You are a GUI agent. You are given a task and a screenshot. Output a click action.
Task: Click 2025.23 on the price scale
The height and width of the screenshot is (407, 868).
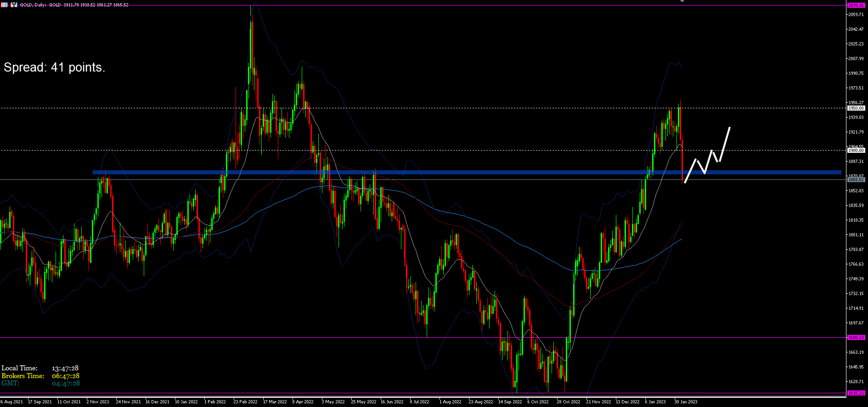(x=856, y=44)
